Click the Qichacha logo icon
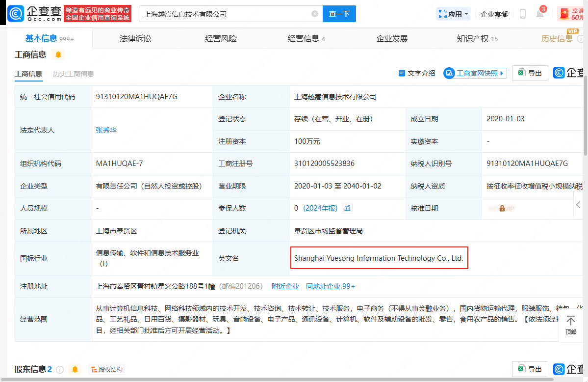 pyautogui.click(x=16, y=14)
